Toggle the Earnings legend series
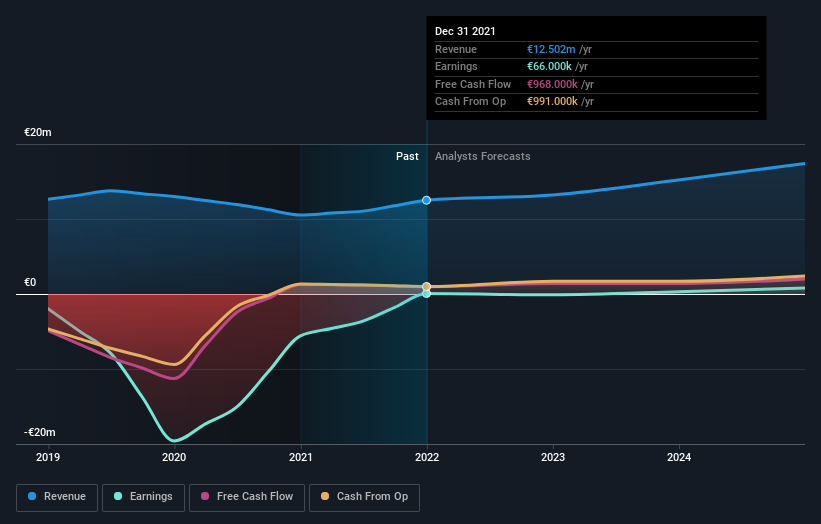 (143, 497)
